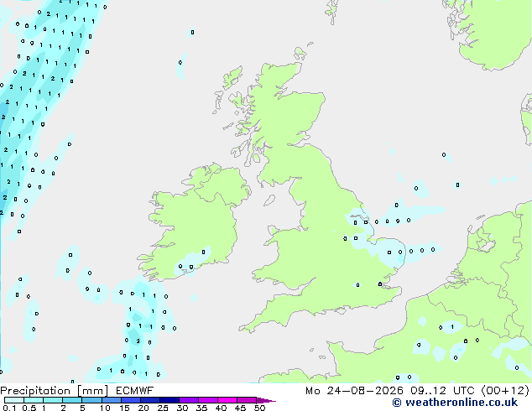532x411 pixels.
Task: Pick the 35–40 mm violet legend swatch
Action: tap(207, 400)
